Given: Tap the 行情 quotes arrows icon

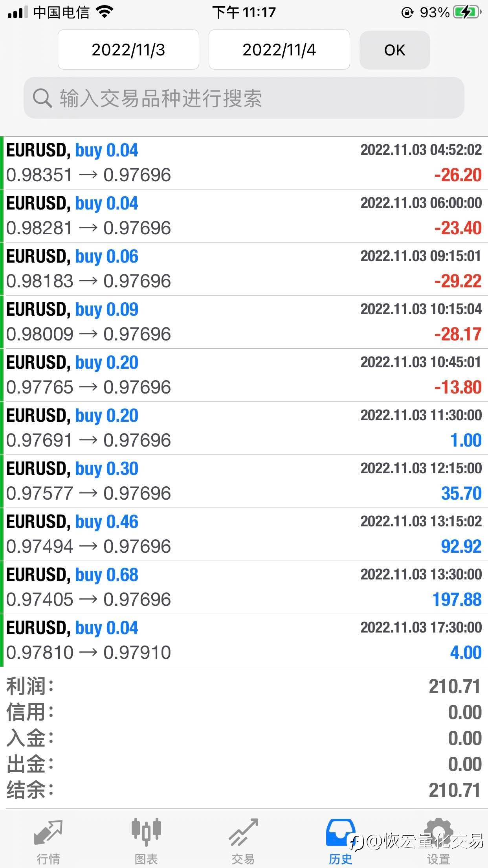Looking at the screenshot, I should pyautogui.click(x=48, y=831).
